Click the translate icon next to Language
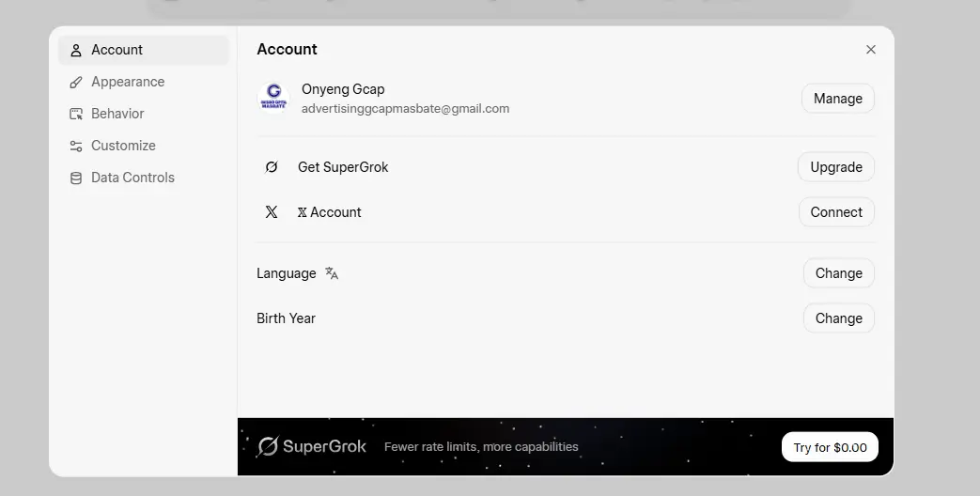 click(x=332, y=273)
